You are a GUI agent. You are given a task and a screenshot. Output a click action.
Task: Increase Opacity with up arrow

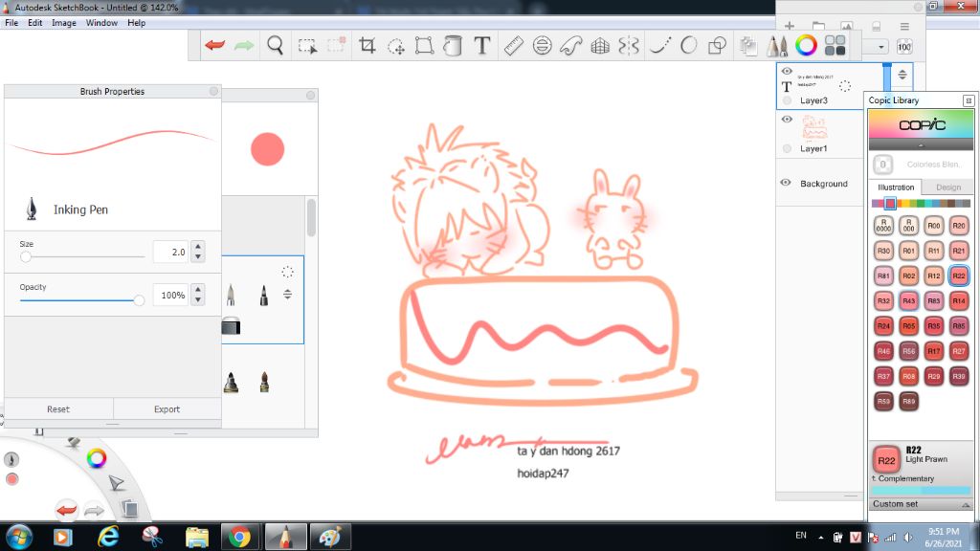pos(198,289)
